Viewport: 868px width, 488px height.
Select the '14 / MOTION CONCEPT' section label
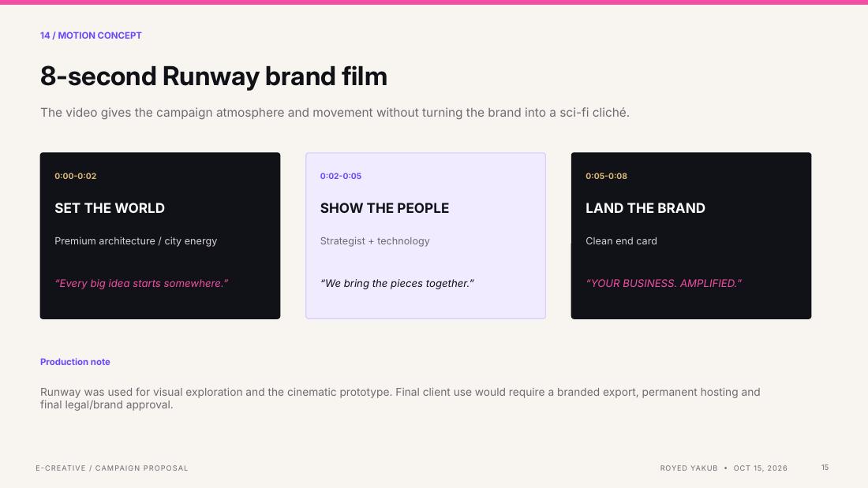click(91, 35)
